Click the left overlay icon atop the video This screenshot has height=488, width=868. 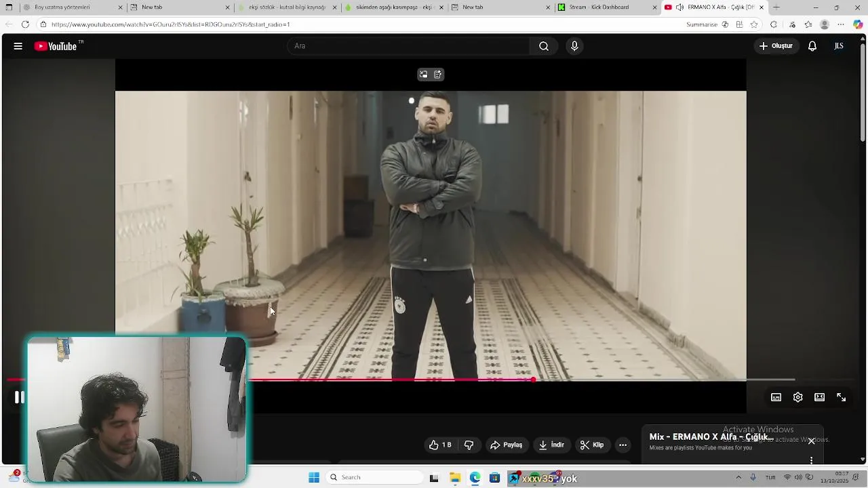423,75
